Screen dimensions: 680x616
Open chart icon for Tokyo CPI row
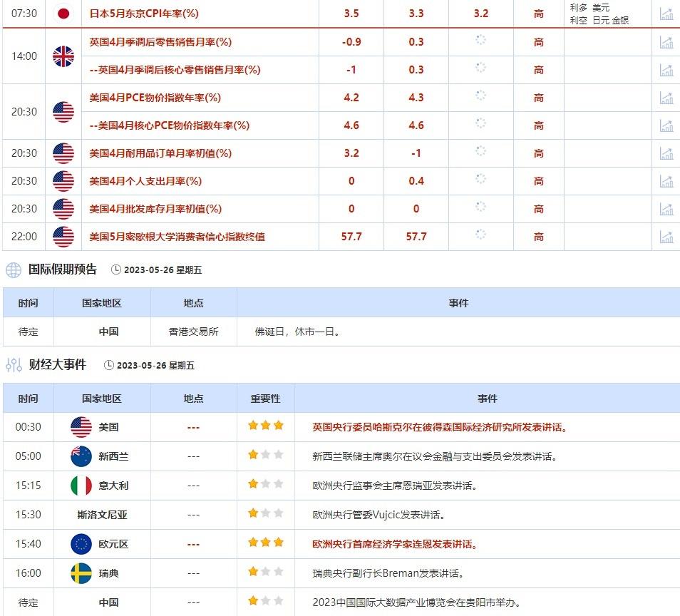[666, 14]
